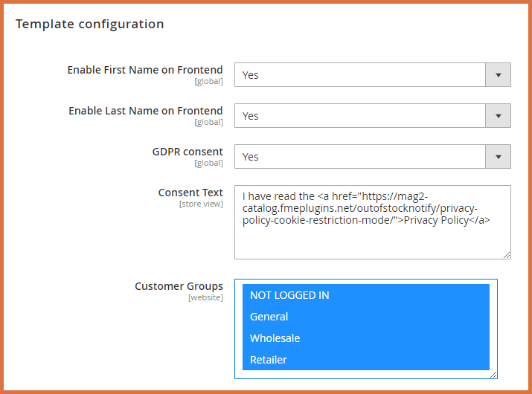
Task: Click the Template configuration section heading
Action: 89,24
